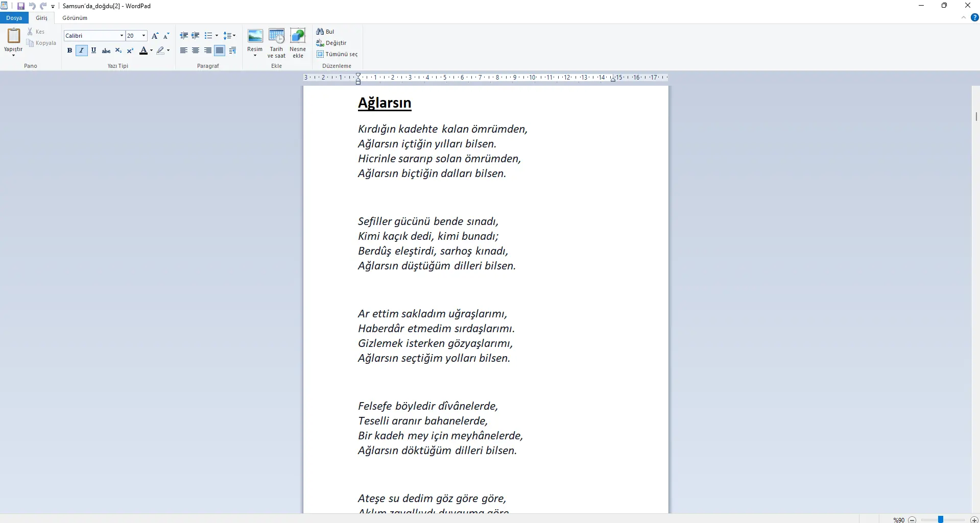Image resolution: width=980 pixels, height=523 pixels.
Task: Expand the text color palette arrow
Action: [x=151, y=51]
